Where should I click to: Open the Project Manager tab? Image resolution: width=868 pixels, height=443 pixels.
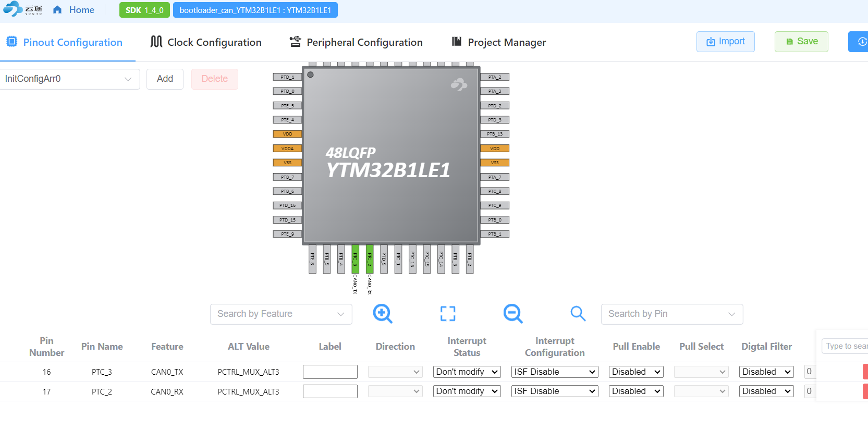pyautogui.click(x=498, y=42)
